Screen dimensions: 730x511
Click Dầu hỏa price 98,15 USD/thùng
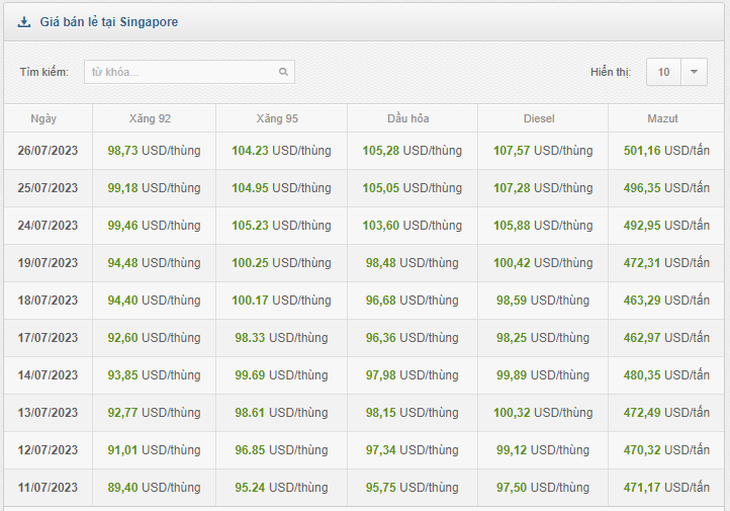[x=412, y=413]
